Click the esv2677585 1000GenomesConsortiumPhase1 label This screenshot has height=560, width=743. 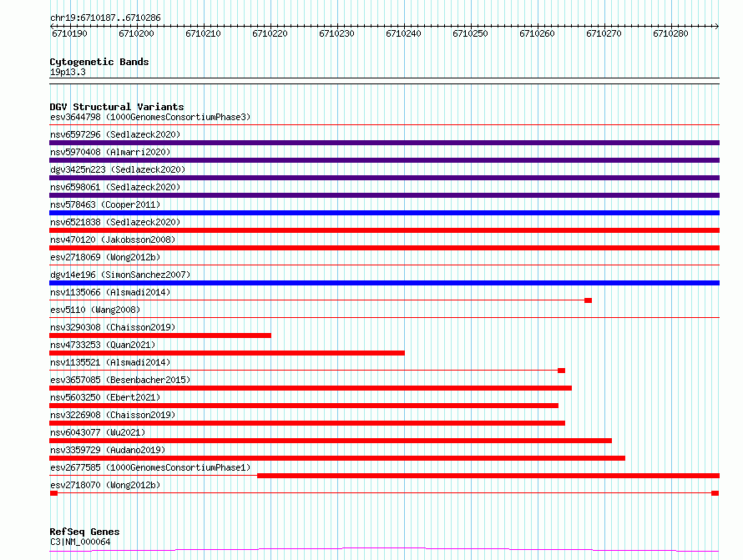pyautogui.click(x=150, y=467)
